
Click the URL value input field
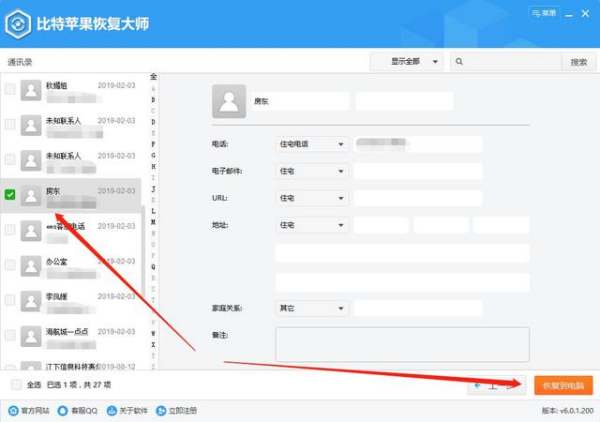click(x=418, y=198)
